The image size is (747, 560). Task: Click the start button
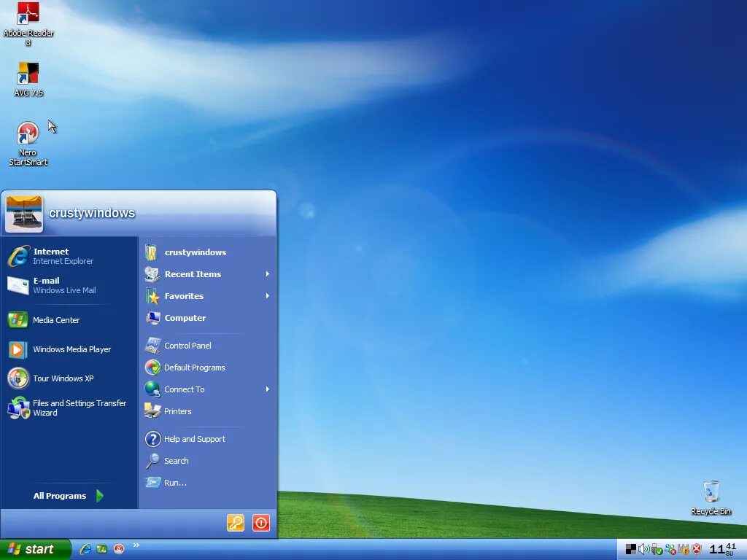tap(35, 549)
